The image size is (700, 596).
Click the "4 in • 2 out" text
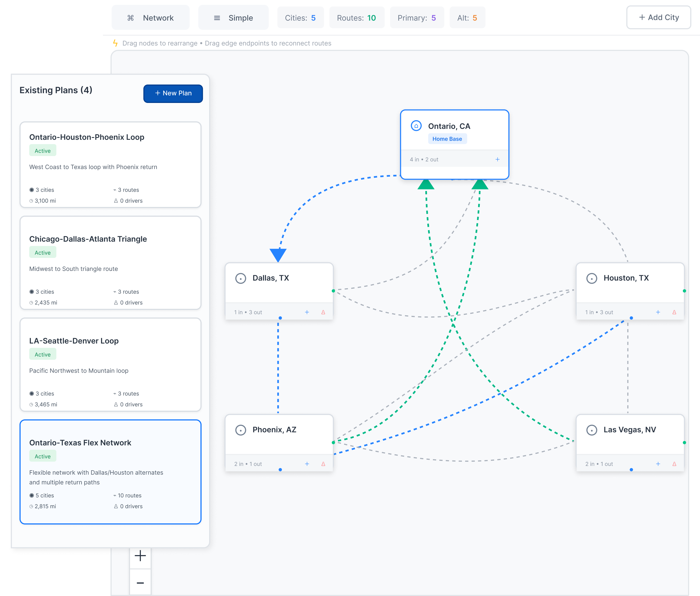[x=424, y=160]
